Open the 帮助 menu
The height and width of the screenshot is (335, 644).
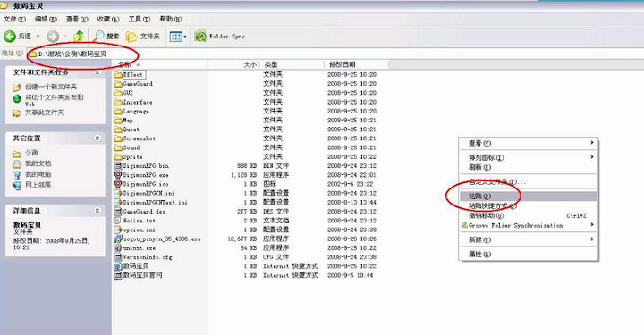click(171, 19)
